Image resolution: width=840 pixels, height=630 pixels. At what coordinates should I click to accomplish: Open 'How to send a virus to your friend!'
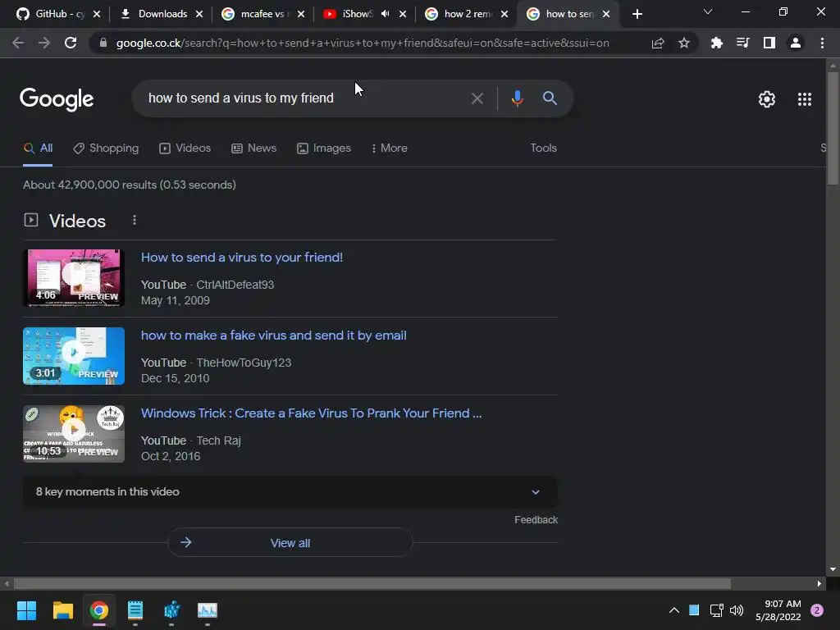point(242,257)
